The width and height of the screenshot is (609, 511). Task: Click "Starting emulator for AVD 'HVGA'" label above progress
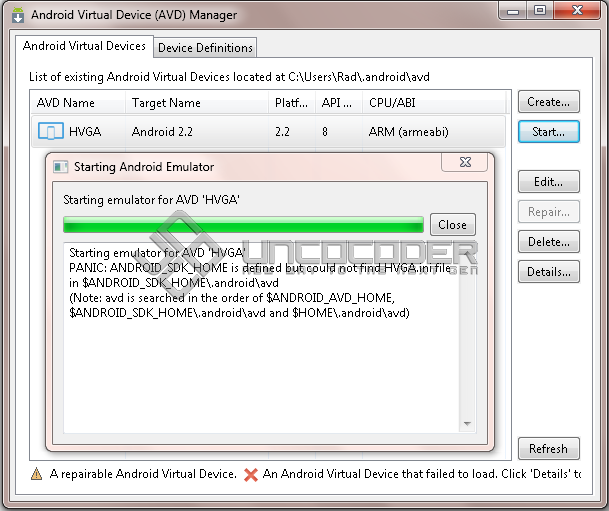151,200
